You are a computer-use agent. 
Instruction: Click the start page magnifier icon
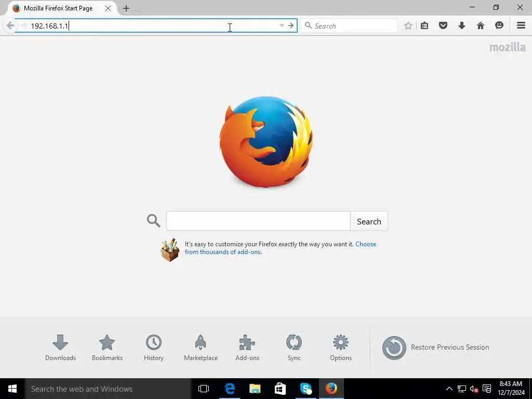coord(153,220)
